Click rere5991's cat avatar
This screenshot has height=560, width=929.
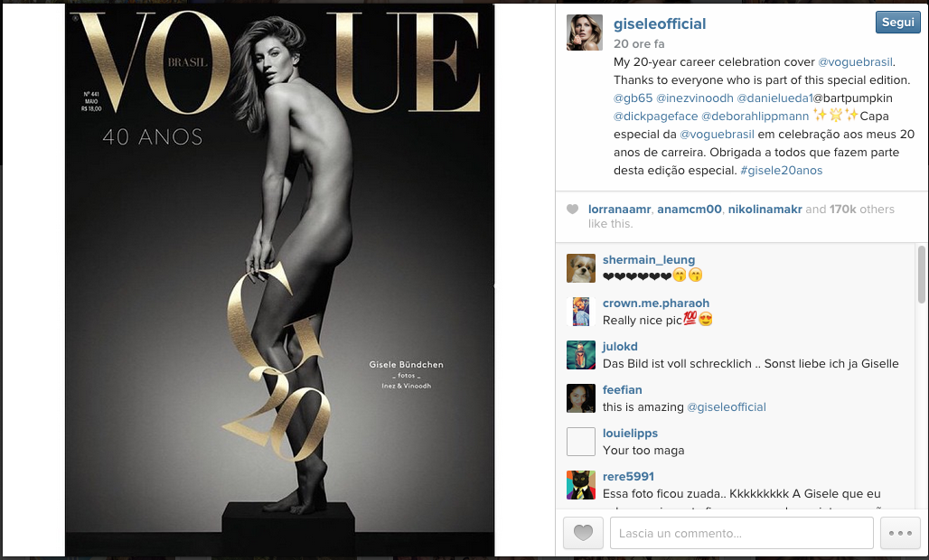tap(580, 485)
